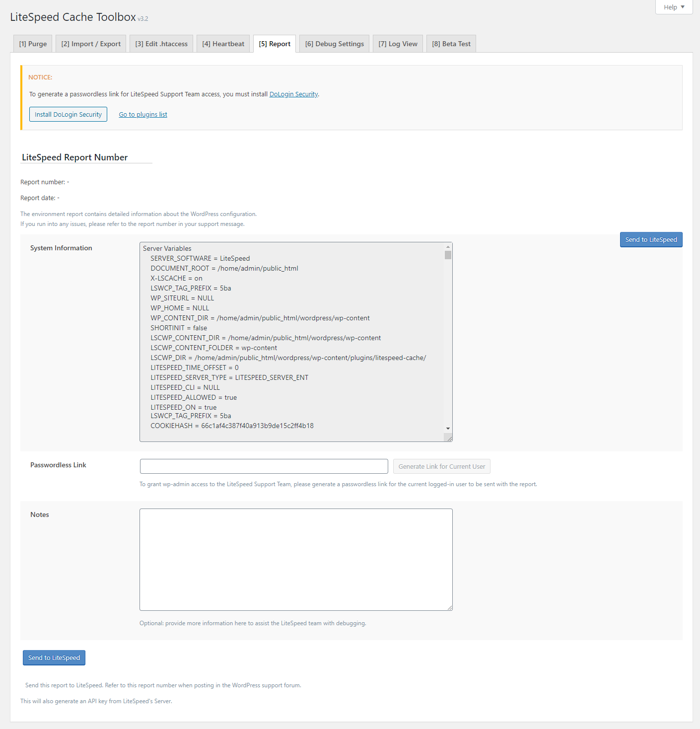
Task: Click the Report date: - text
Action: click(40, 198)
